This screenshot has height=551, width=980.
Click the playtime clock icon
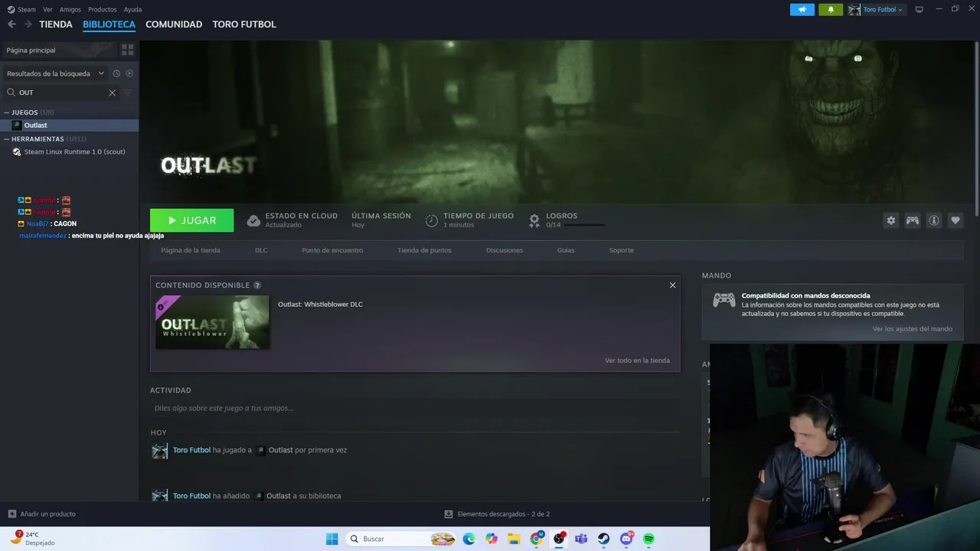(432, 220)
